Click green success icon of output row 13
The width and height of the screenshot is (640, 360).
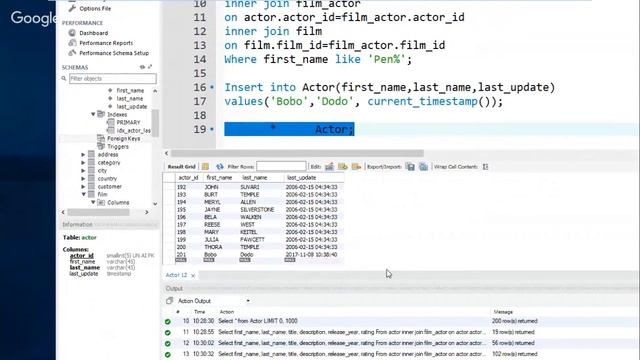pos(168,355)
